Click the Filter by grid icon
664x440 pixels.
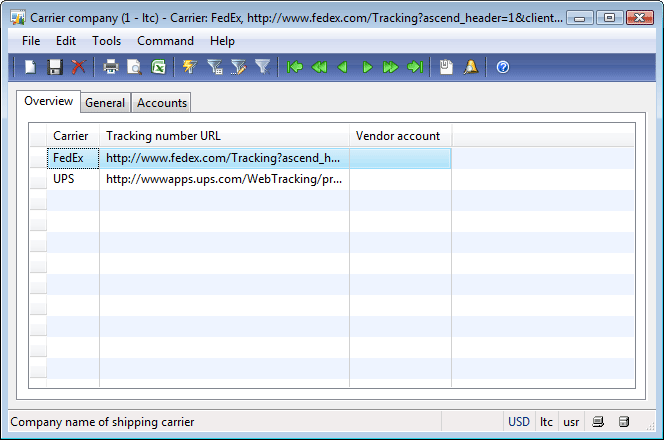point(215,67)
